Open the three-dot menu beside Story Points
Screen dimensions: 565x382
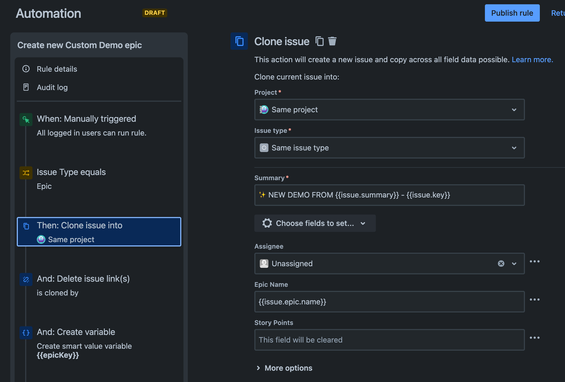click(534, 338)
